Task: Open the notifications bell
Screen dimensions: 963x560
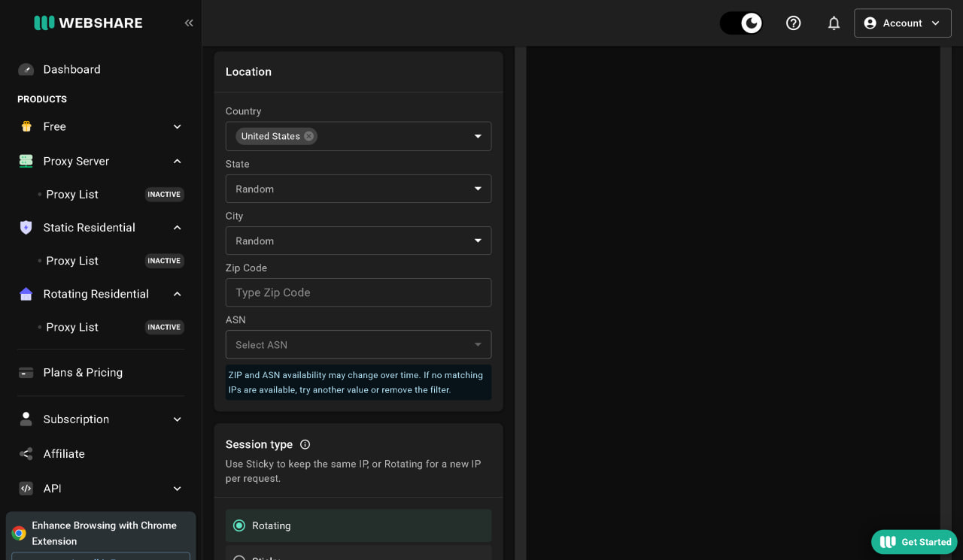Action: (834, 23)
